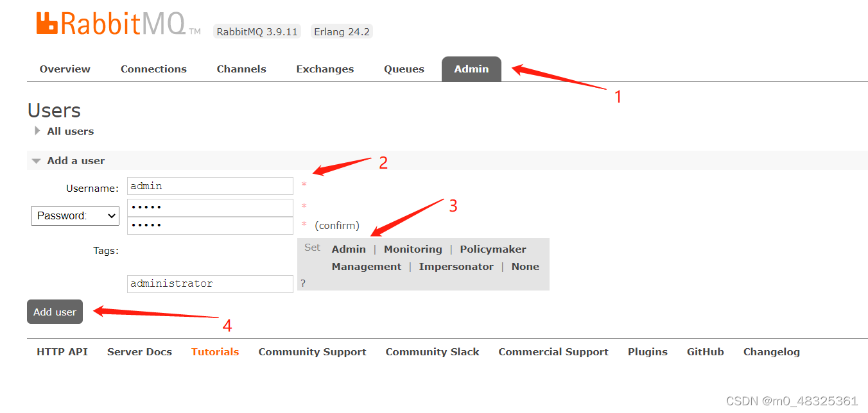Click the RabbitMQ logo
868x413 pixels.
(119, 24)
